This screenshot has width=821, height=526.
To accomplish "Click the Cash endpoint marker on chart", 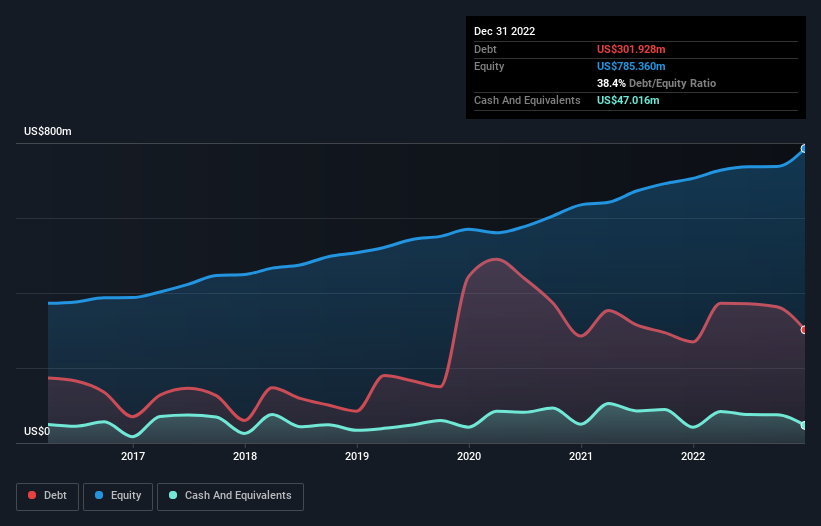I will pyautogui.click(x=804, y=426).
